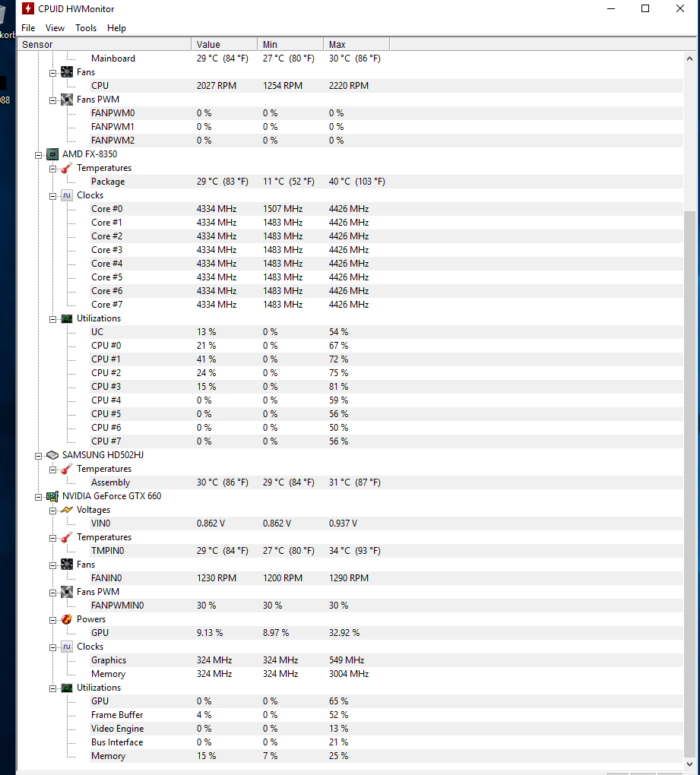
Task: Click the Powers flame icon
Action: [x=67, y=619]
